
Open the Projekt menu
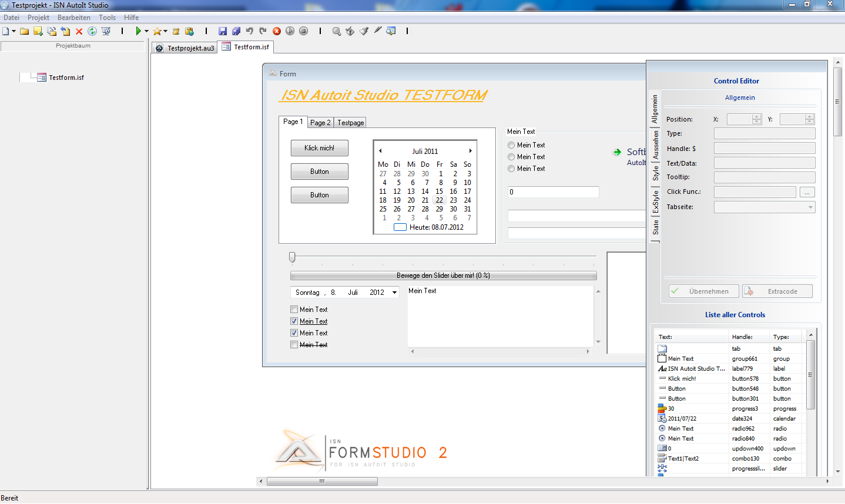(38, 18)
